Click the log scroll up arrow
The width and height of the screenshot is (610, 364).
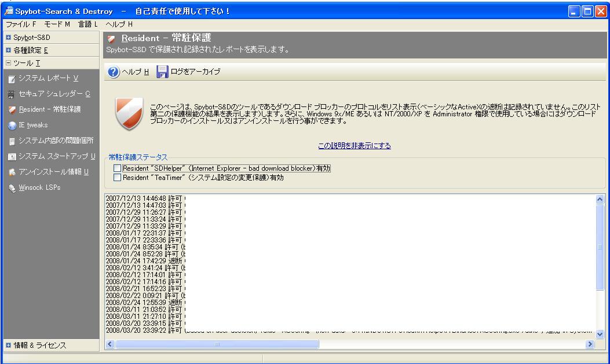pos(600,199)
